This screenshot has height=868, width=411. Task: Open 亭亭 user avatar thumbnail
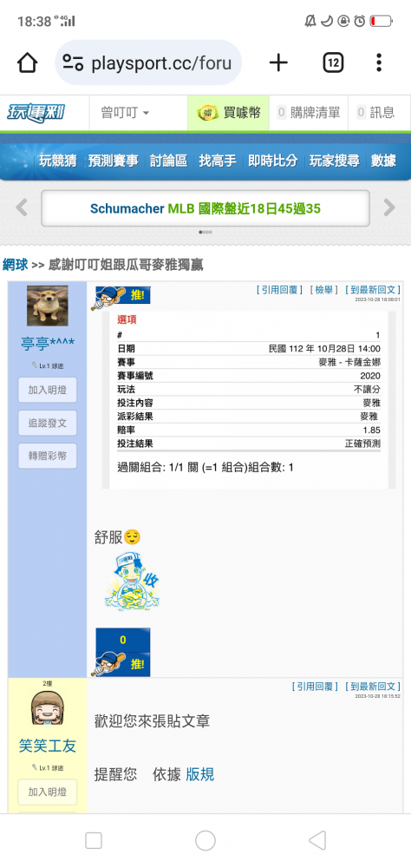pos(48,306)
